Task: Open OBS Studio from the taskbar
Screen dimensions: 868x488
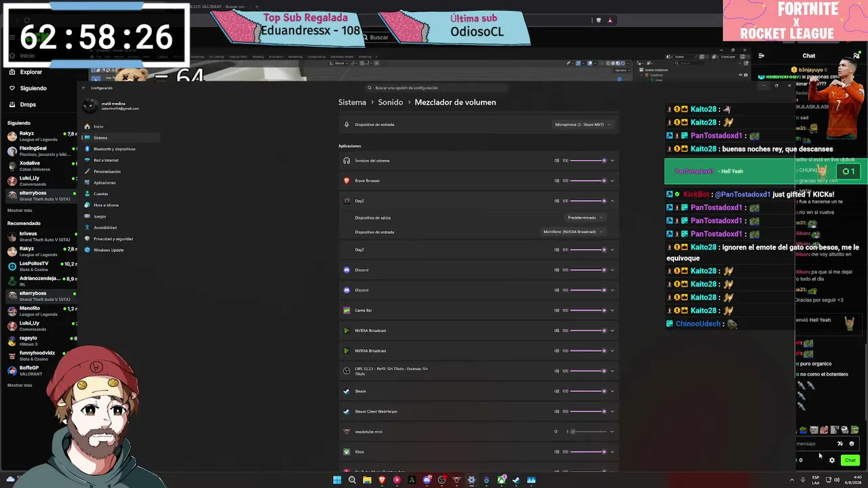Action: point(441,480)
